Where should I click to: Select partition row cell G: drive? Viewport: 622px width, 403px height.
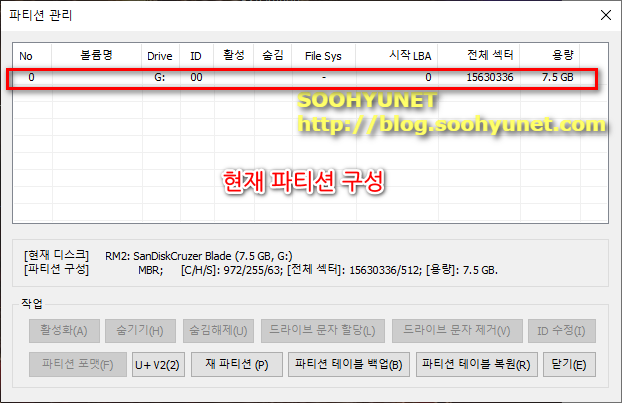(160, 77)
